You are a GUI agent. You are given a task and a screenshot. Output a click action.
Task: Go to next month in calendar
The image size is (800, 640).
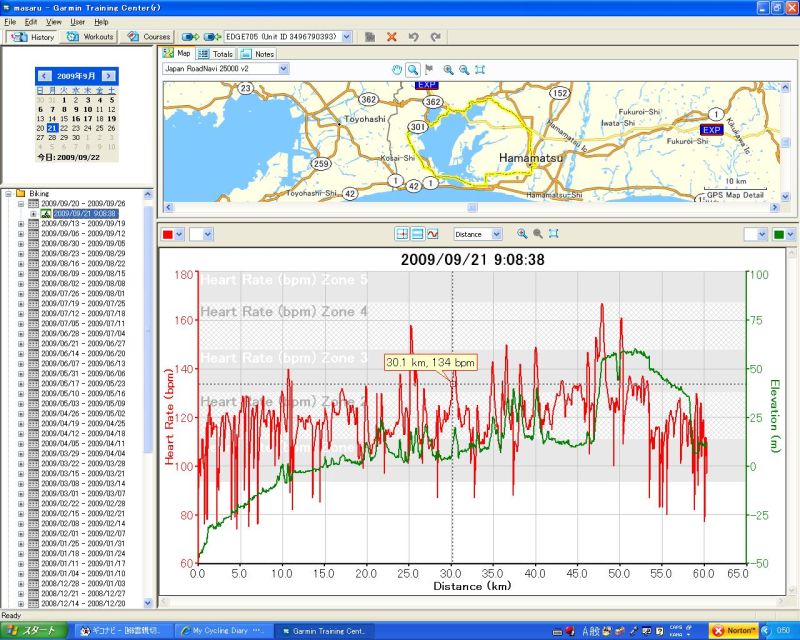coord(108,76)
